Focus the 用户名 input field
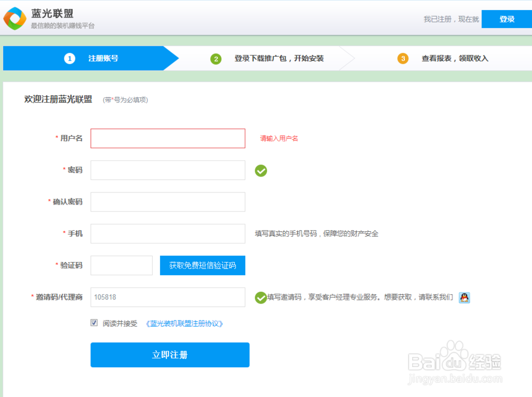This screenshot has width=532, height=397. click(x=168, y=138)
